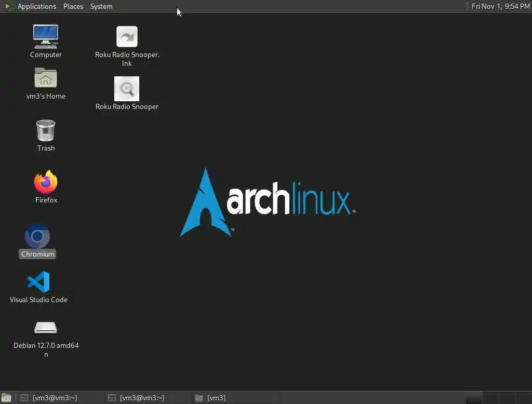Screen dimensions: 532x404
Task: Select the Roku Radio Snooper magnifier icon
Action: tap(127, 88)
